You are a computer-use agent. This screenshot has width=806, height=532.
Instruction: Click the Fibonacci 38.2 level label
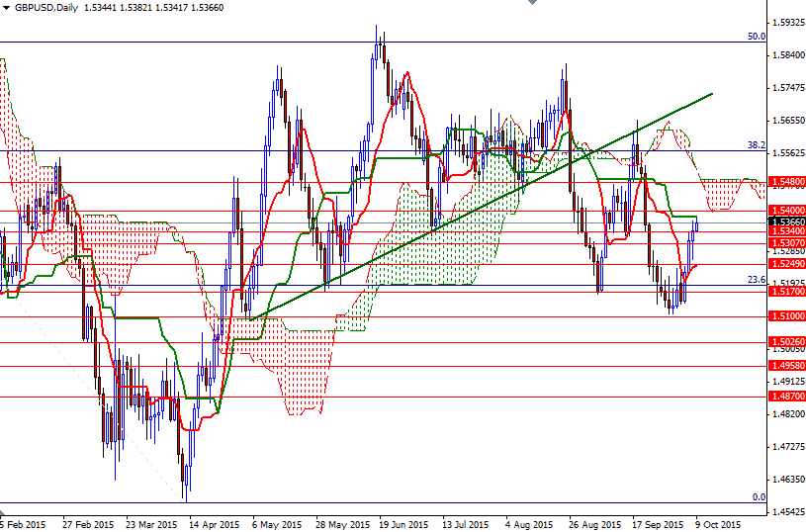pyautogui.click(x=757, y=145)
